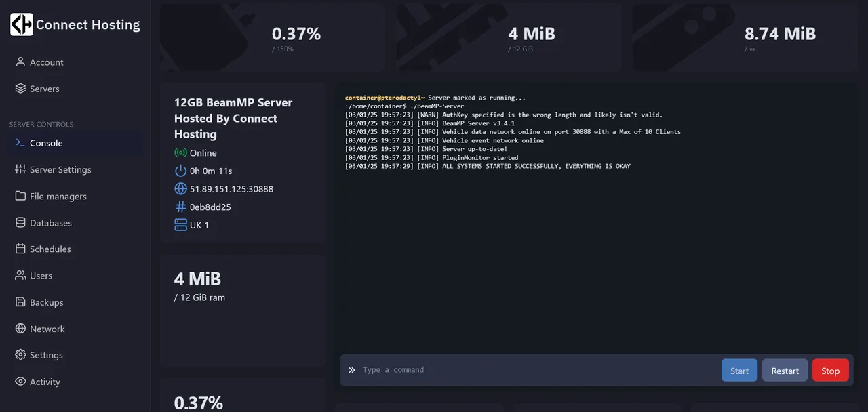Click the ALL SYSTEMS STARTED SUCCESSFULLY line
The image size is (868, 412).
point(488,166)
